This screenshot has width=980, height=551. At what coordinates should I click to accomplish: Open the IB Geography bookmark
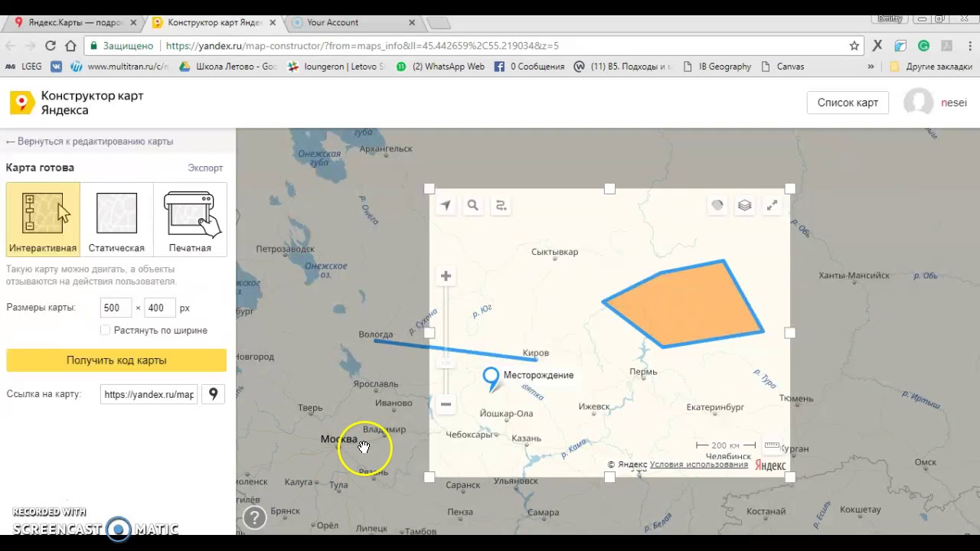(717, 67)
